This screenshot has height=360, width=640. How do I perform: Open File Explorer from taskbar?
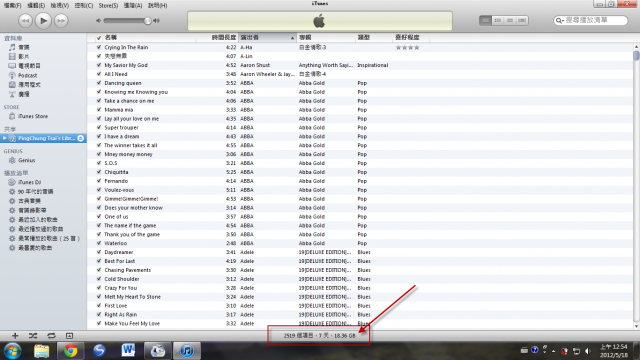(x=41, y=351)
